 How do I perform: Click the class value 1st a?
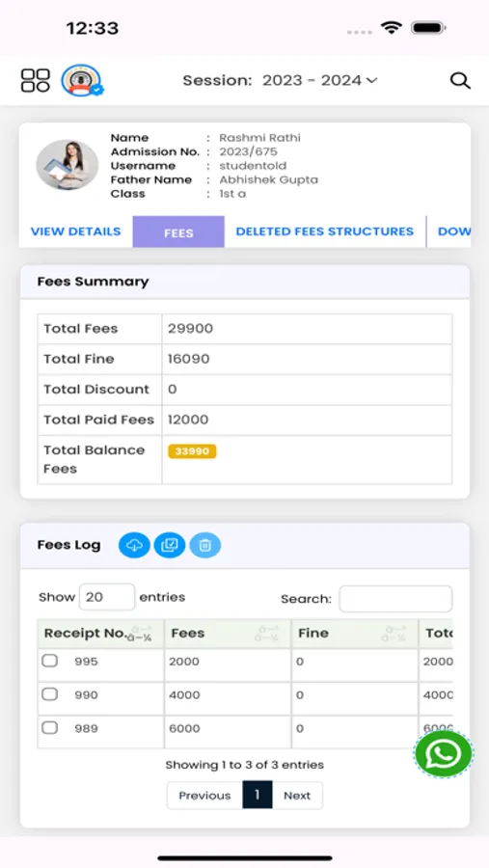click(x=232, y=194)
